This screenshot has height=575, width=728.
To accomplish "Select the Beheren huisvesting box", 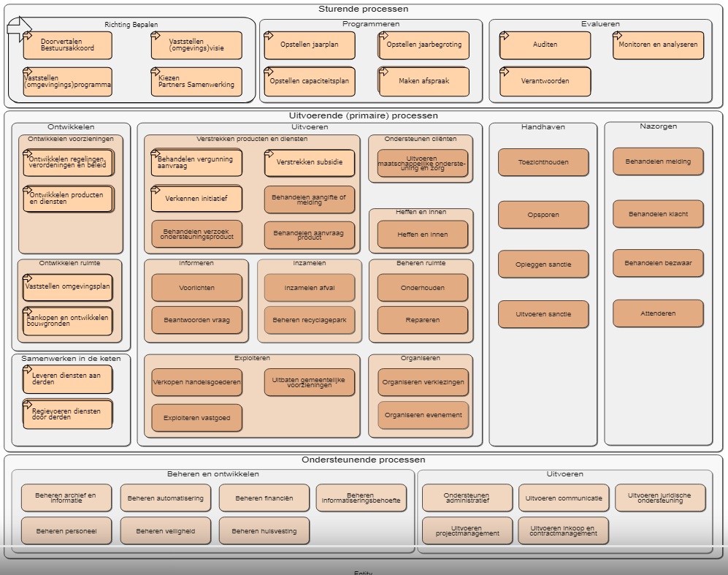I will coord(264,531).
